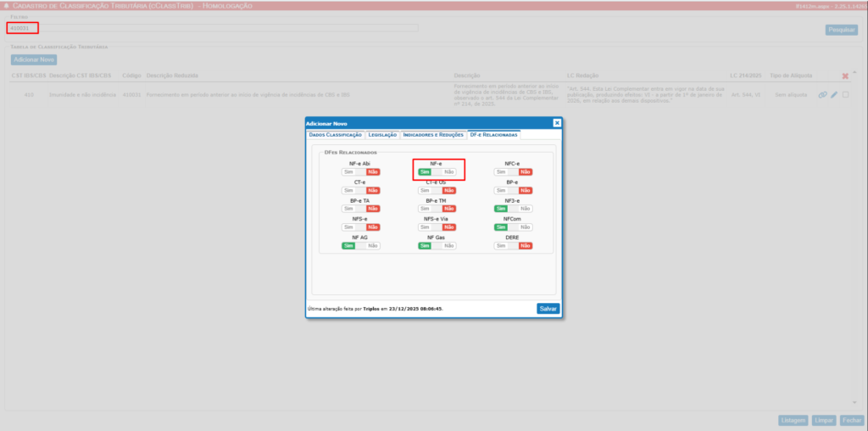Click the red X delete icon in table header
This screenshot has width=868, height=431.
click(844, 77)
